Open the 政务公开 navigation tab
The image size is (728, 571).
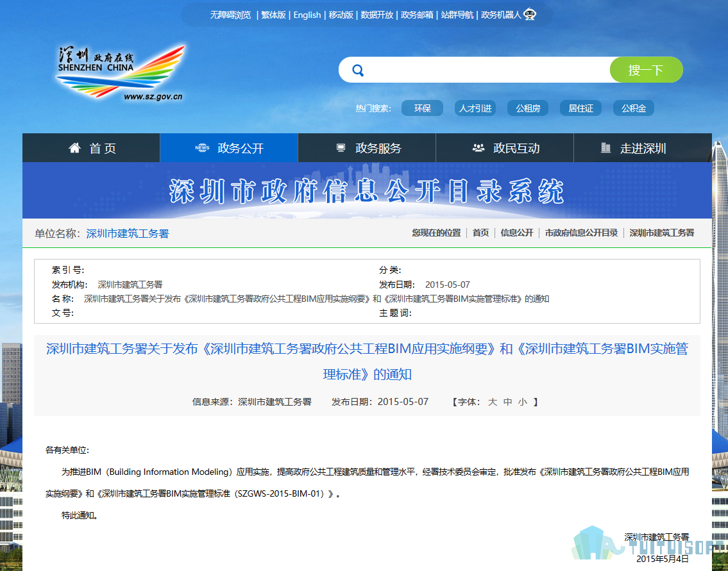229,148
